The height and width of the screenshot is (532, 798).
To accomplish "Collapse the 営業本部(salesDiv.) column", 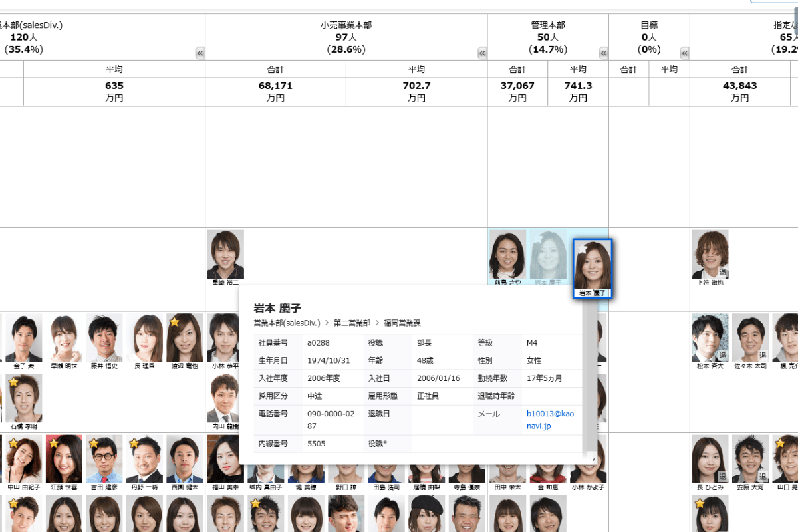I will pyautogui.click(x=199, y=53).
